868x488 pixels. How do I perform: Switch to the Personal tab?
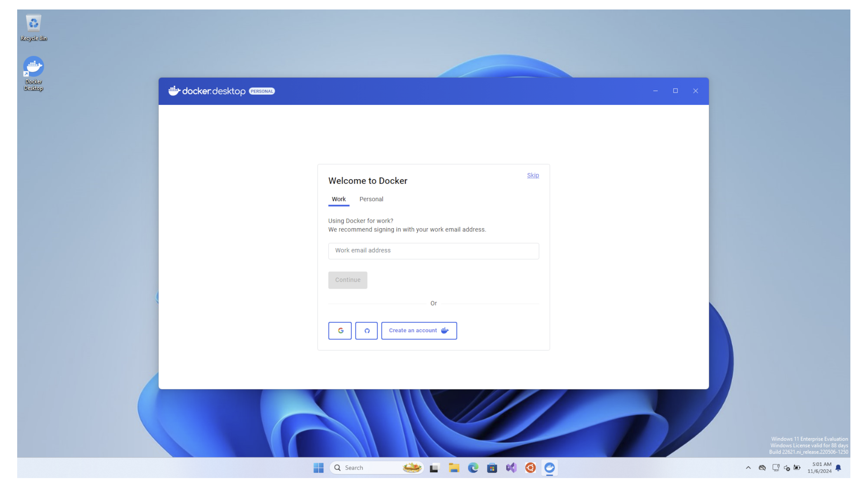[371, 199]
